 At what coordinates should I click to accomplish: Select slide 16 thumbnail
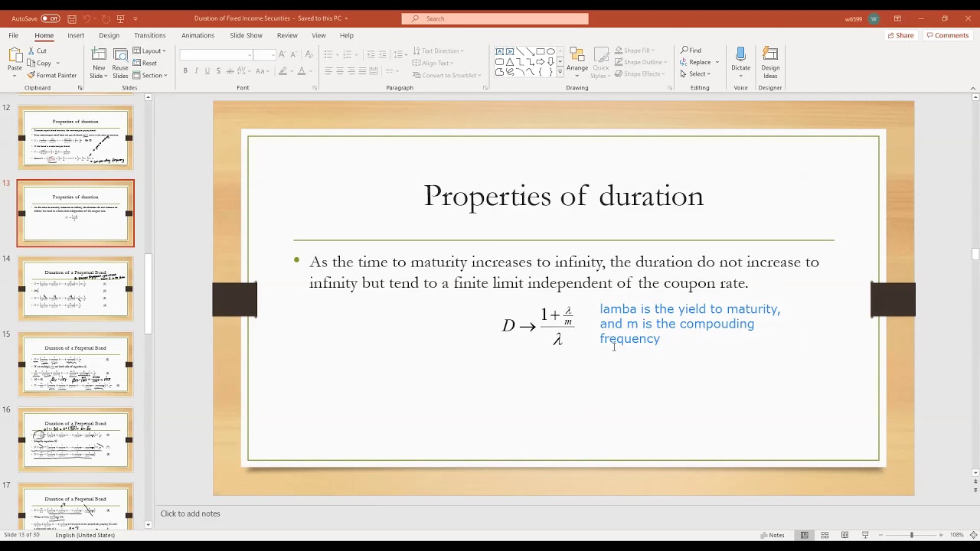click(76, 439)
